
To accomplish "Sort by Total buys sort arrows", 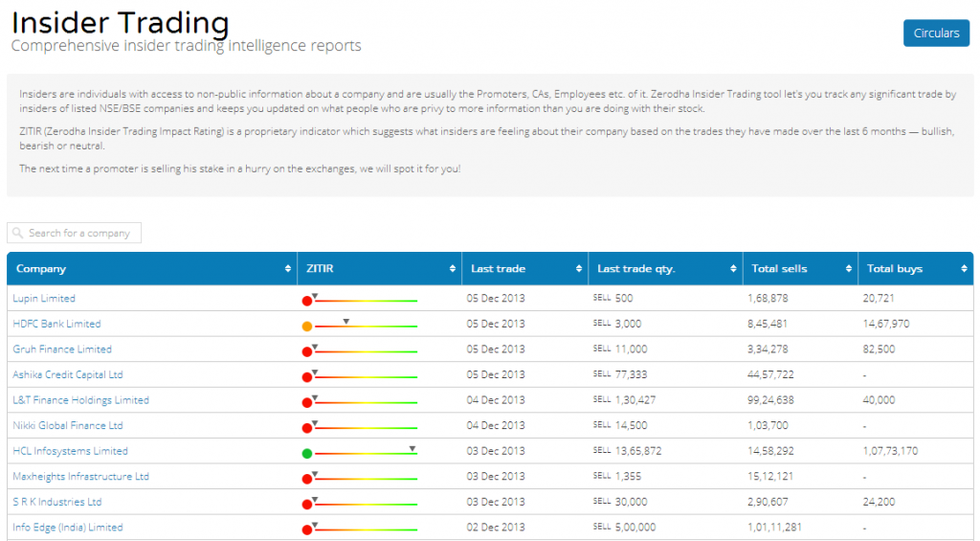I will (x=964, y=268).
